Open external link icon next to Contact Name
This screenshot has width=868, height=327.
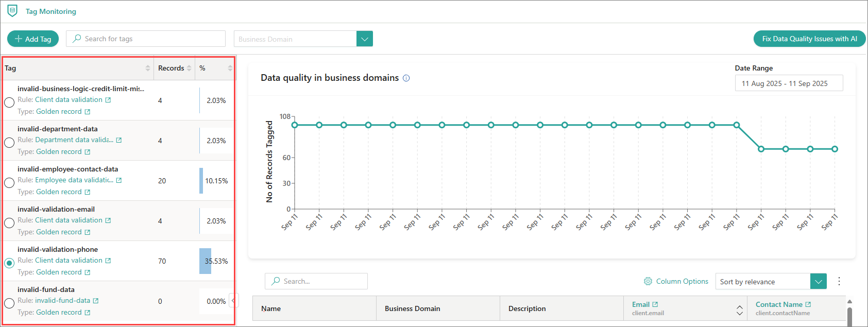click(808, 304)
